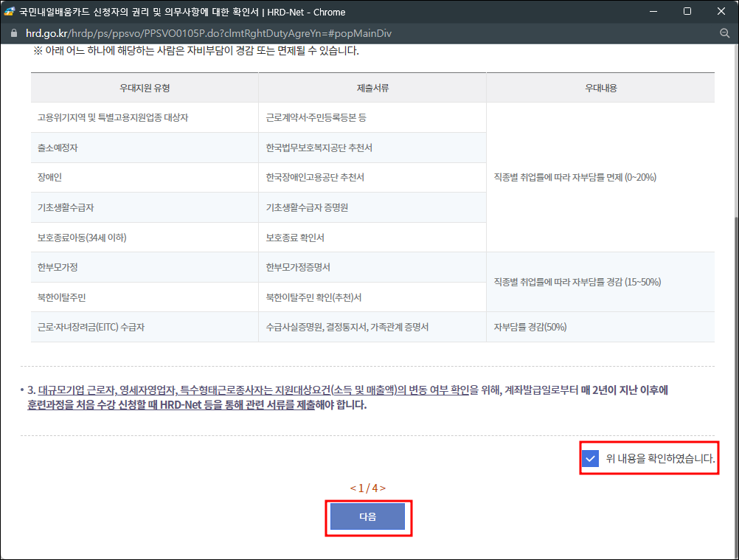Viewport: 739px width, 560px height.
Task: Uncheck the "위 내용을 확인하였습니다" checkbox
Action: pyautogui.click(x=590, y=459)
